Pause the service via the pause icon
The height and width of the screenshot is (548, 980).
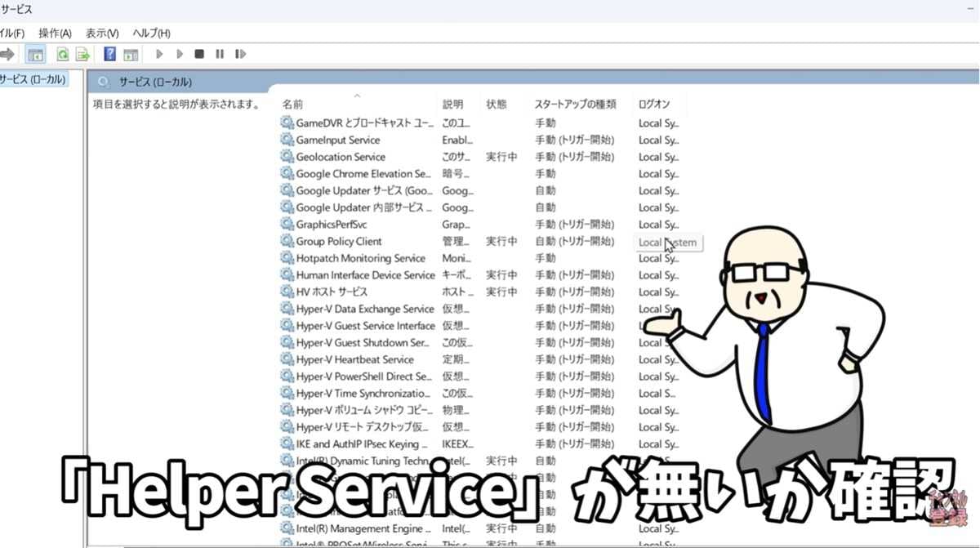(220, 54)
